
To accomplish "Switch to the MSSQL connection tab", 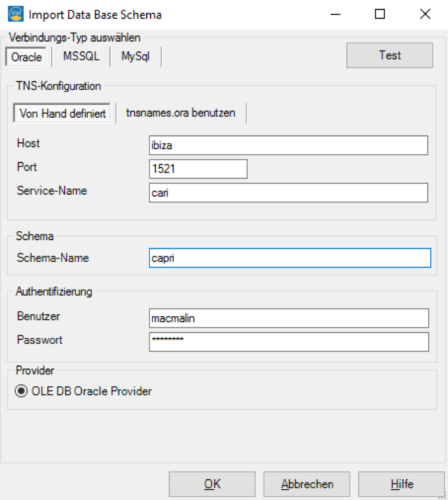I will point(82,56).
